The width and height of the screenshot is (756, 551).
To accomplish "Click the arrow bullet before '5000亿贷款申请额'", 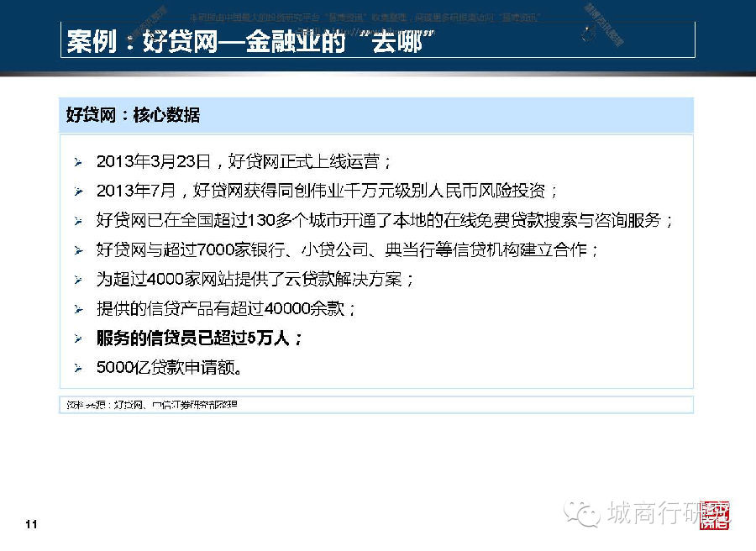I will (78, 368).
